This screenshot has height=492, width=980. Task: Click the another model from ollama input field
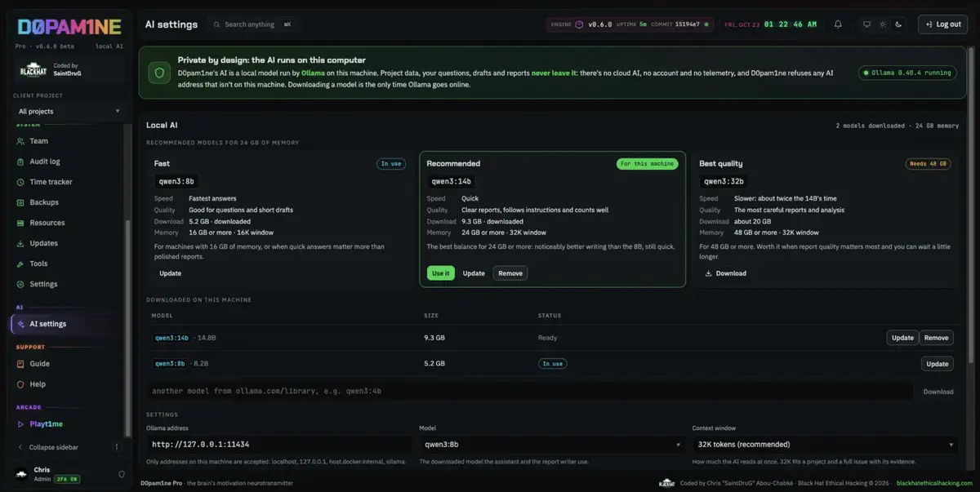(531, 391)
